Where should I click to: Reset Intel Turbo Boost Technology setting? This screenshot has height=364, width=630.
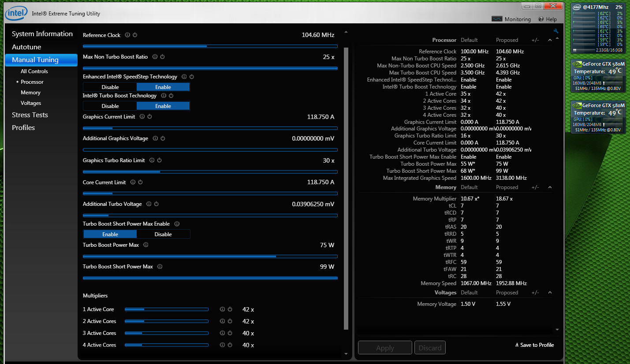tap(171, 96)
